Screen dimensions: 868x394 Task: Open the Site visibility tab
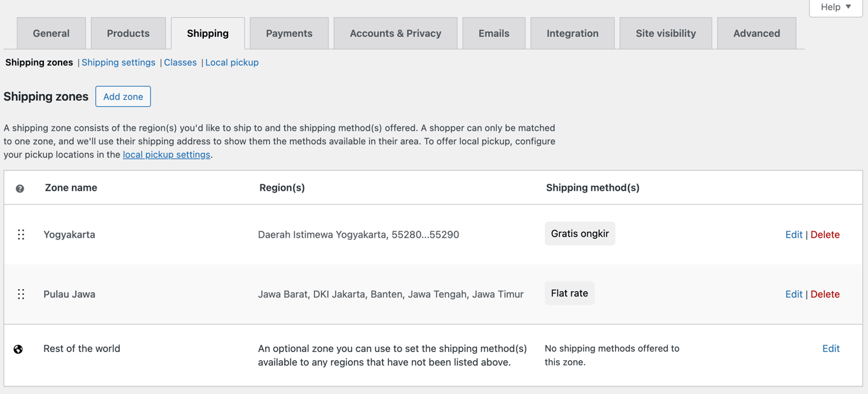click(665, 32)
